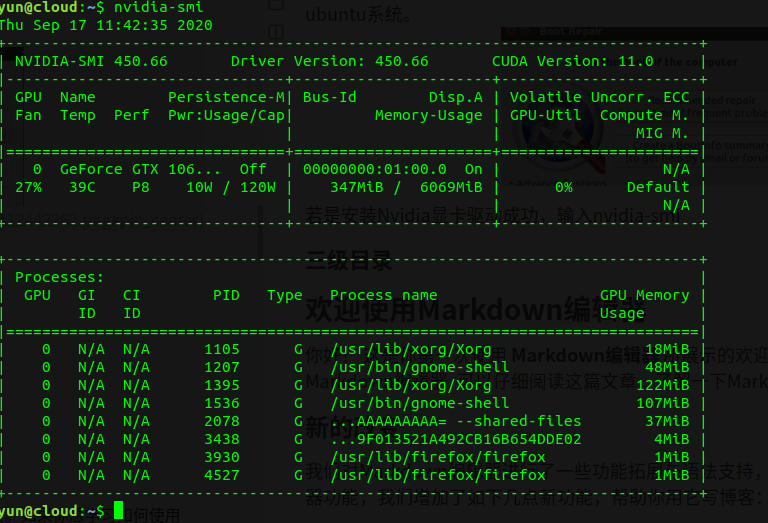Click 'CUDA Version: 11.0' text
The image size is (768, 523).
coord(573,61)
